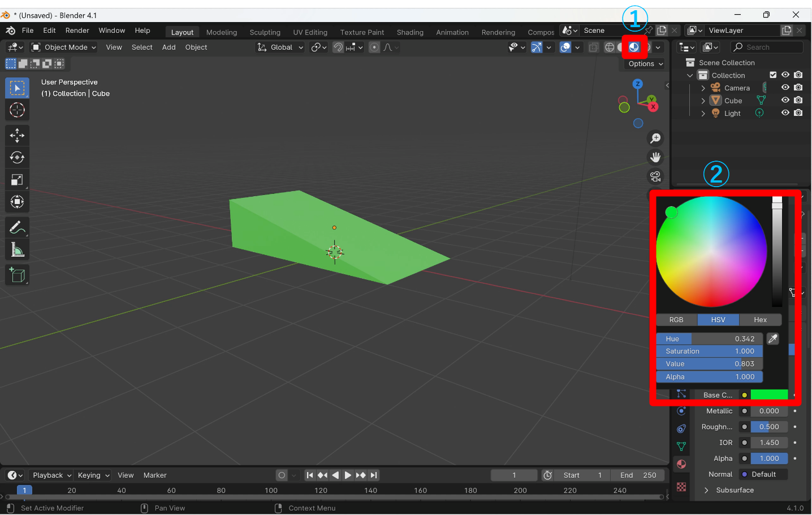The height and width of the screenshot is (515, 812).
Task: Open the Global transform orientation dropdown
Action: tap(280, 47)
